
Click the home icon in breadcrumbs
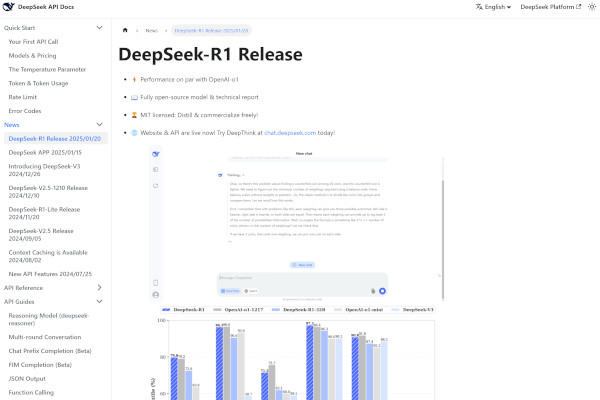pyautogui.click(x=124, y=32)
